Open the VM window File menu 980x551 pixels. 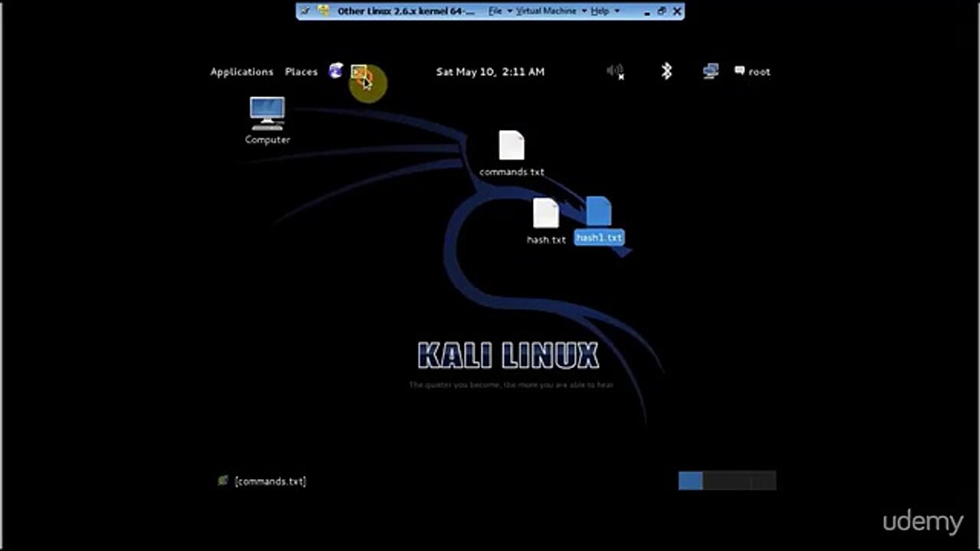pos(495,11)
